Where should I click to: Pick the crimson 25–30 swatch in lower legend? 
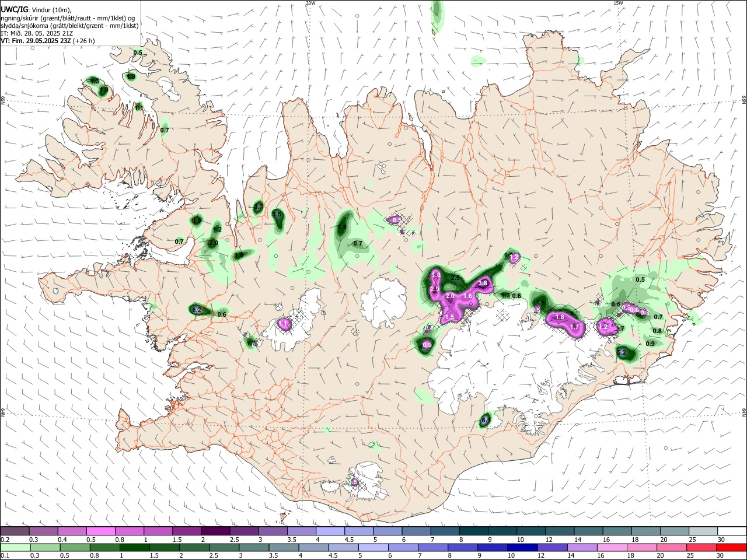tap(702, 548)
